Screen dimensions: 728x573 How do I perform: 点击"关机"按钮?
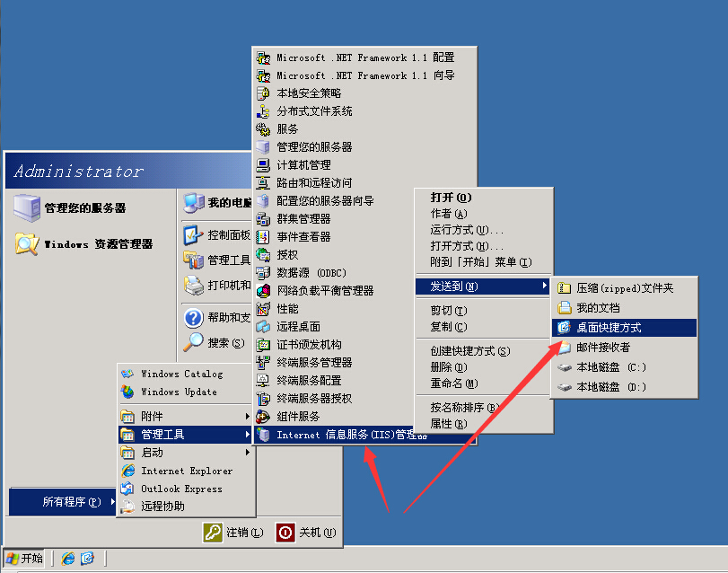[307, 532]
